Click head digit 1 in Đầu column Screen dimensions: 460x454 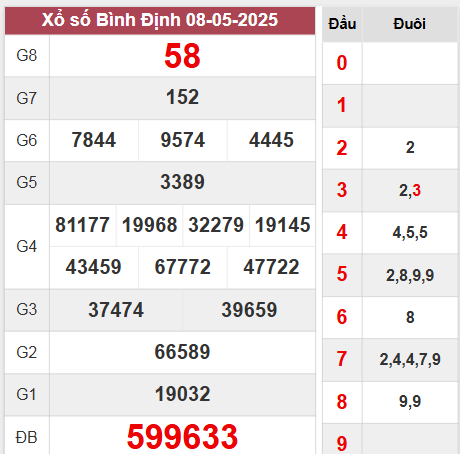342,105
